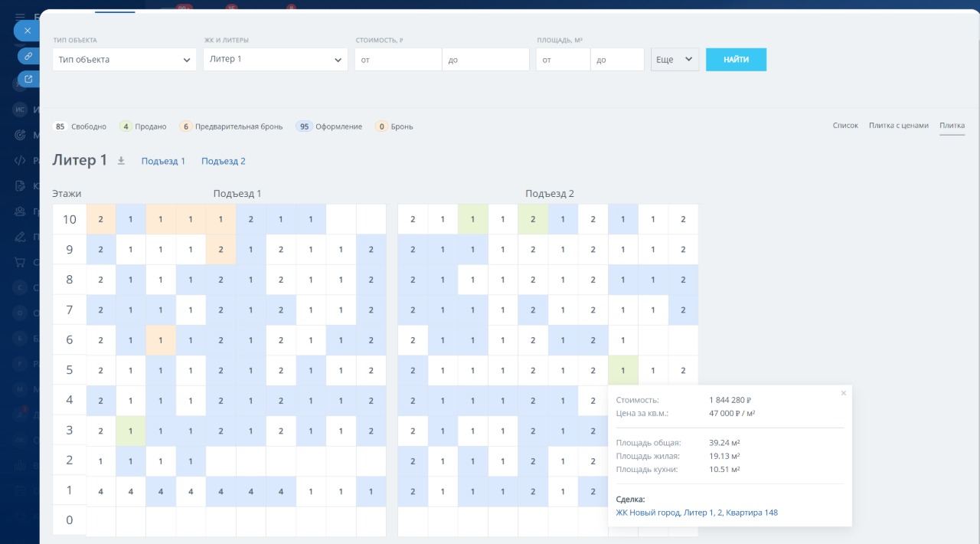Click floor 0 row label

[69, 520]
